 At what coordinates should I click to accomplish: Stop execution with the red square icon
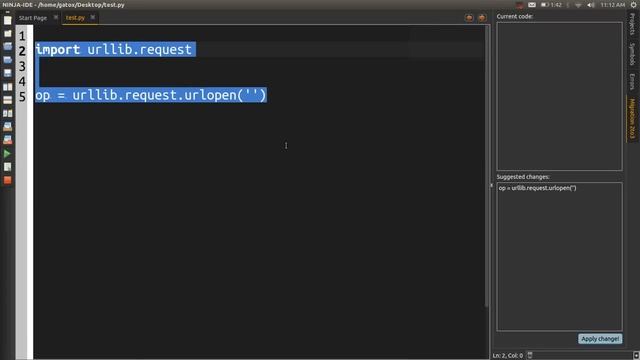(x=7, y=180)
